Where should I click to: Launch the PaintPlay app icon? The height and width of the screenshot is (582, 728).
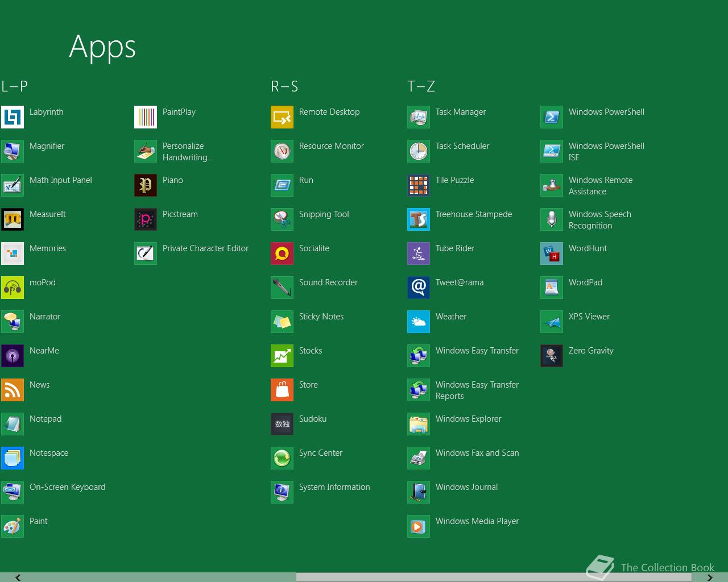click(146, 117)
